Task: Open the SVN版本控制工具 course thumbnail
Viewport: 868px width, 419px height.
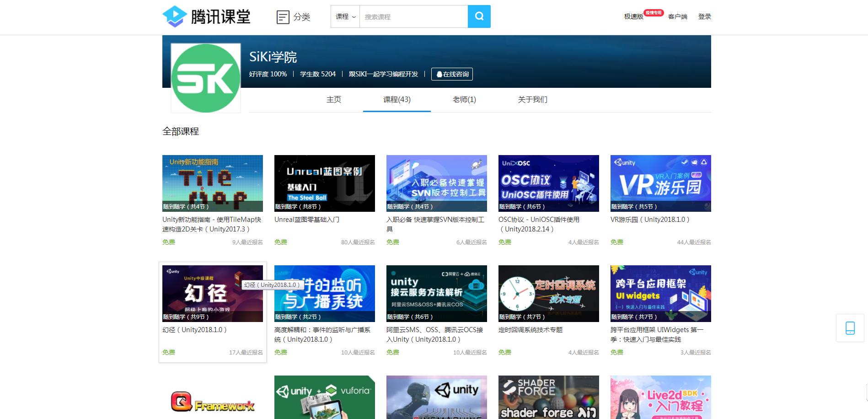Action: [437, 183]
